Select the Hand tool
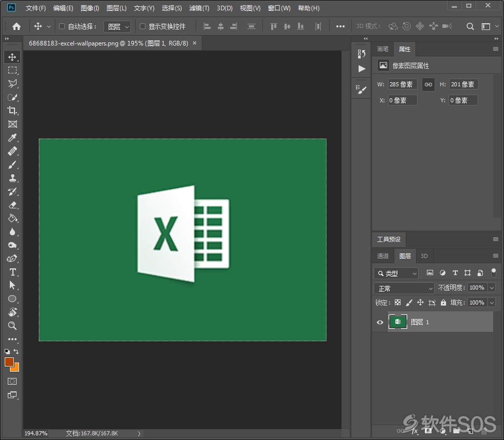504x440 pixels. pyautogui.click(x=12, y=312)
